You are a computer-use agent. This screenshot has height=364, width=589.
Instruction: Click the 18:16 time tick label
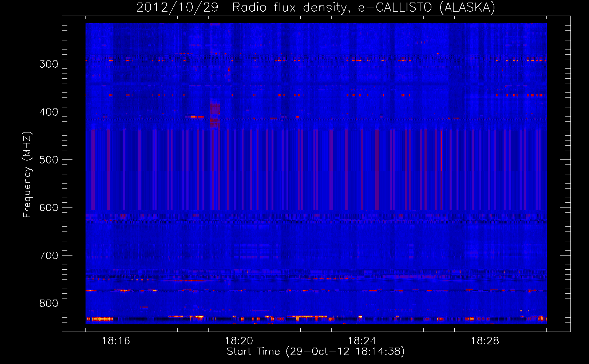pyautogui.click(x=116, y=341)
